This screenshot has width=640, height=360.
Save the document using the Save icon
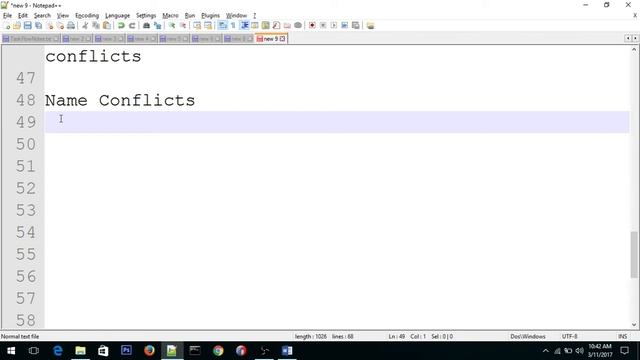tap(27, 26)
